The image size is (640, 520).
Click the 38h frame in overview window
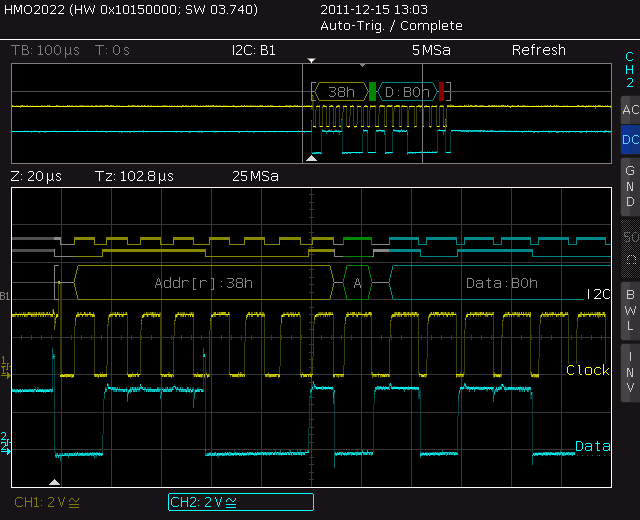pos(341,92)
